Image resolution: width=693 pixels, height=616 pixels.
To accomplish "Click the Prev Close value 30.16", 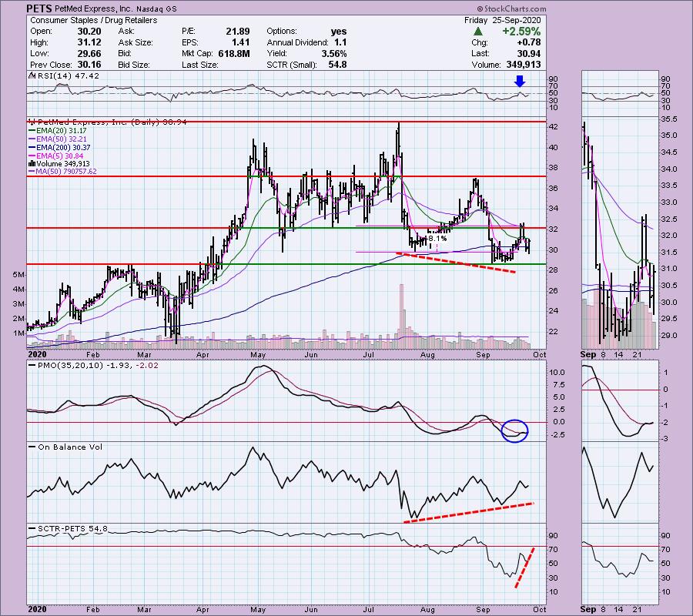I will coord(89,65).
